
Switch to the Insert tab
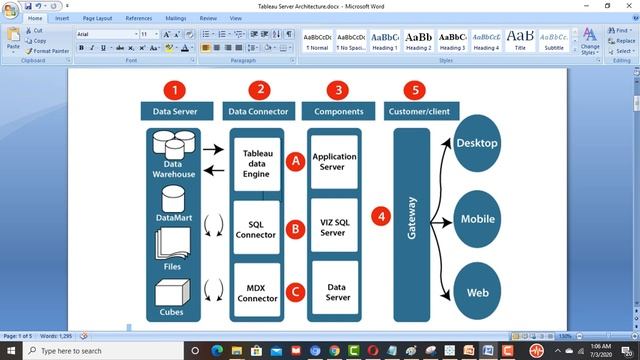[x=62, y=18]
